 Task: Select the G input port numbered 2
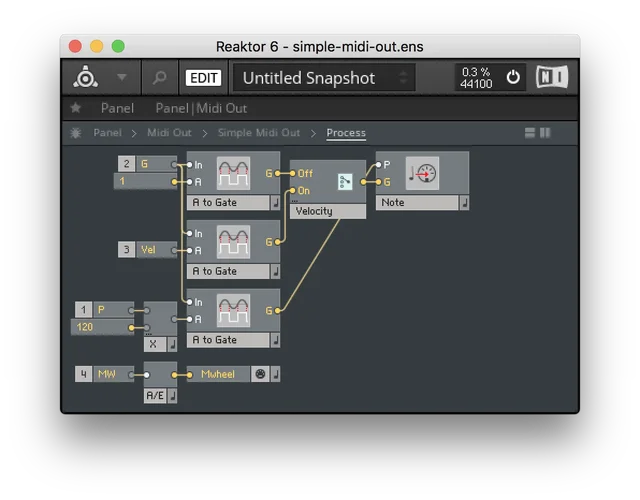(148, 164)
